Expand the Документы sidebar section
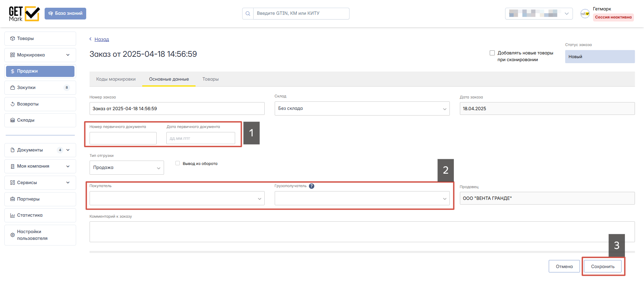The height and width of the screenshot is (304, 644). 68,150
